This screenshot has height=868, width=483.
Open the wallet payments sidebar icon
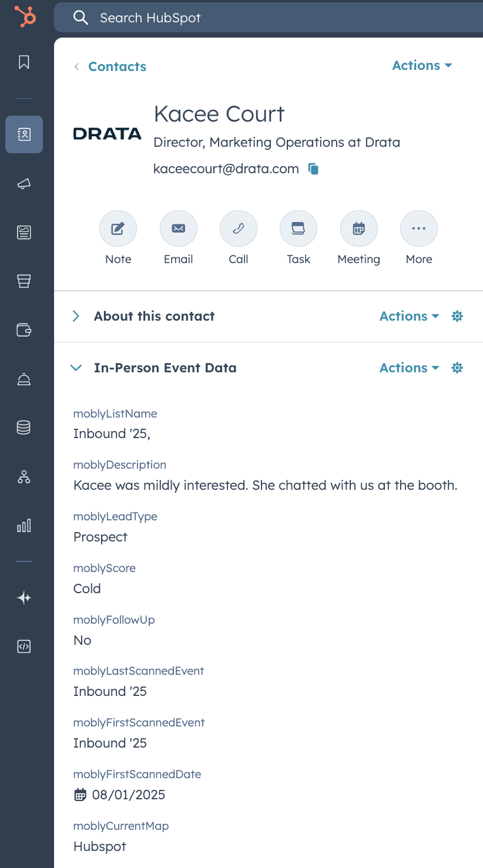[24, 330]
